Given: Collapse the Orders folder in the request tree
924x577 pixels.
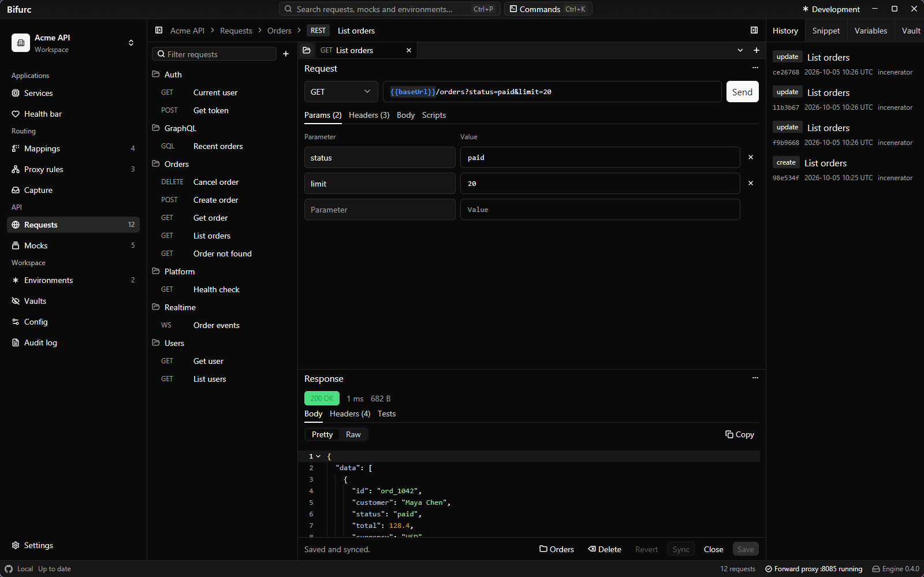Looking at the screenshot, I should point(222,164).
